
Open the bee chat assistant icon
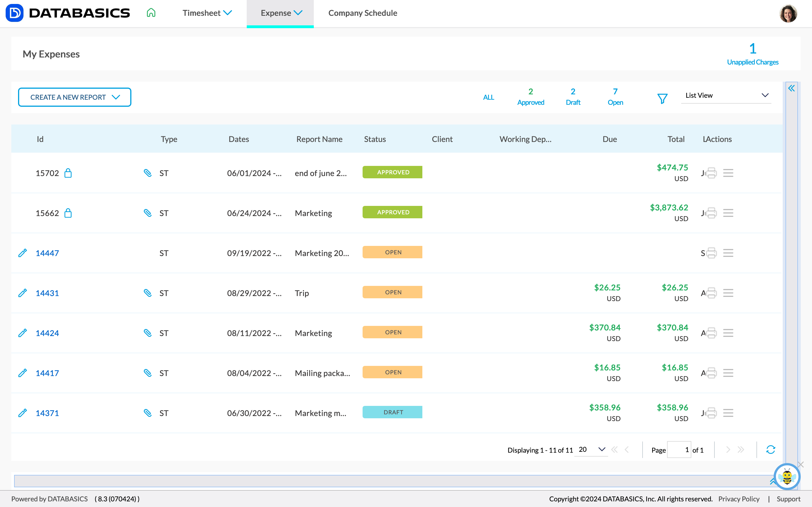(787, 477)
